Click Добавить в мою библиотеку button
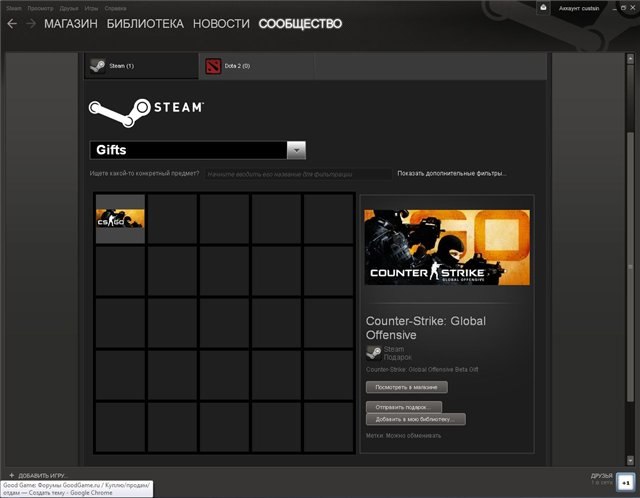 (416, 419)
